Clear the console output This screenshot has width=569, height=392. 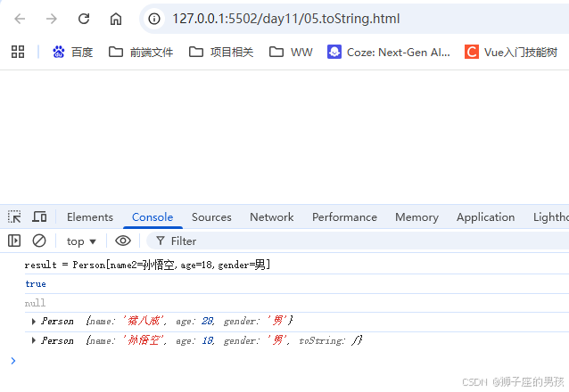39,241
